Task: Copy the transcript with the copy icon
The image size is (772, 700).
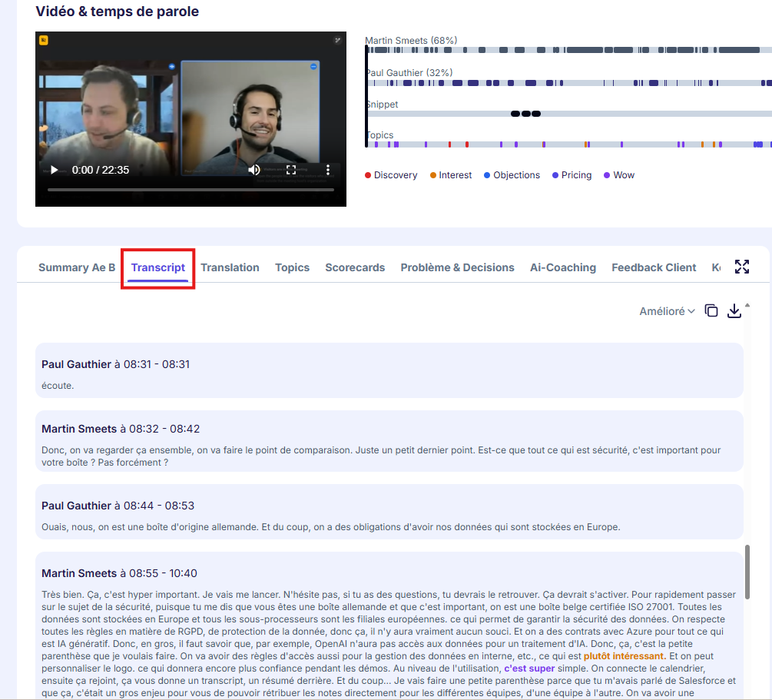Action: click(x=711, y=311)
